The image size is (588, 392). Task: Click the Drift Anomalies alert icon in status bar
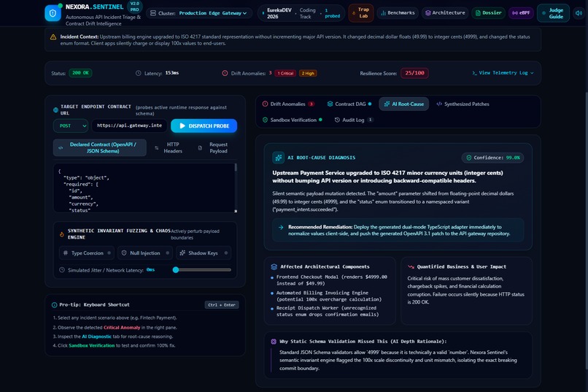[225, 73]
